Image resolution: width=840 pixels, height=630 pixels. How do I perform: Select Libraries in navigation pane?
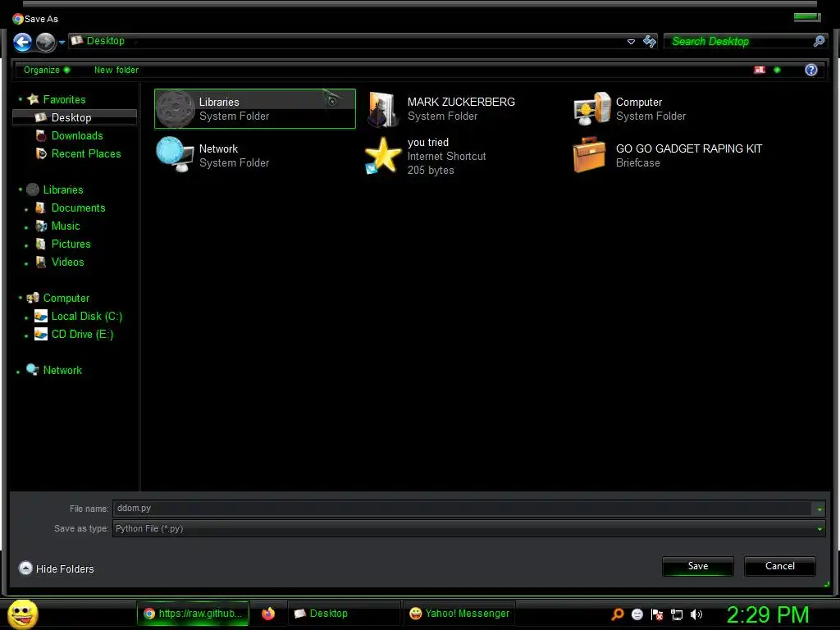pos(62,189)
